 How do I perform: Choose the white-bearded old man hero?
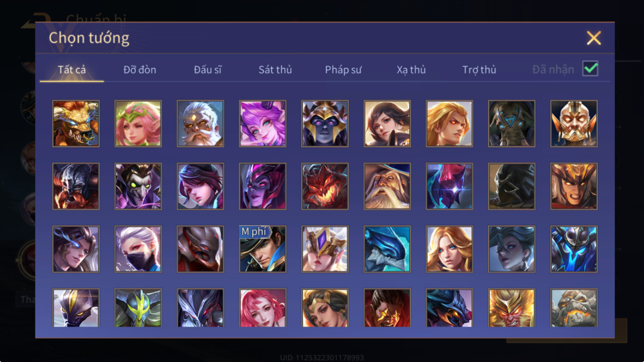pyautogui.click(x=201, y=124)
